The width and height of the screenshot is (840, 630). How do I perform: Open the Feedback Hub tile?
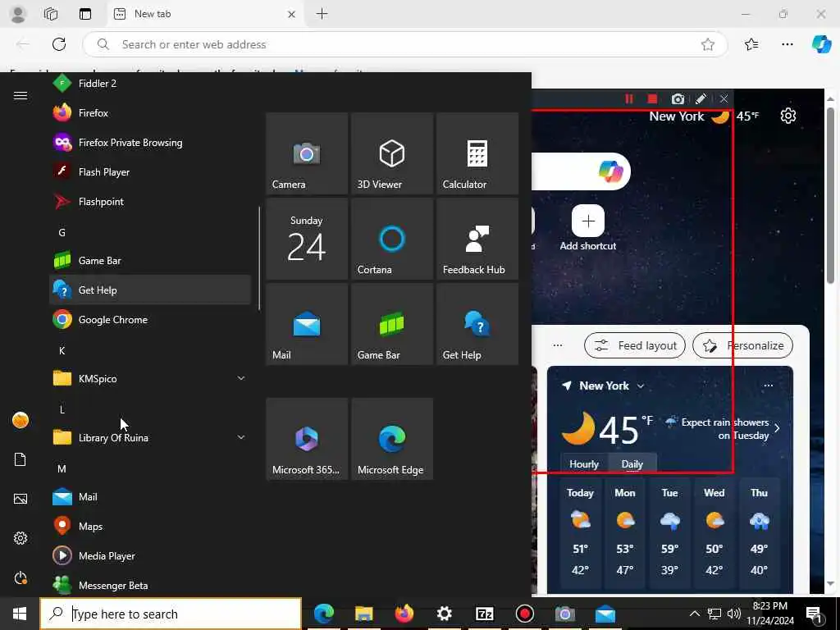point(477,239)
